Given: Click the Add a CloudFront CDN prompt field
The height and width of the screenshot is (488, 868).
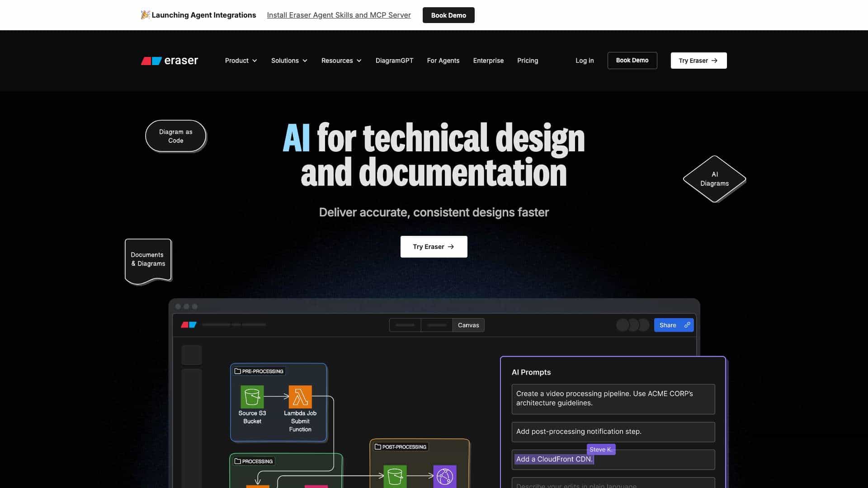Looking at the screenshot, I should point(613,460).
